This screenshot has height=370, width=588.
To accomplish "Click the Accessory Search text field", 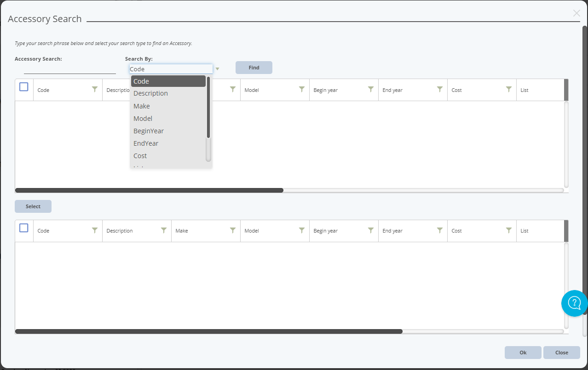I will click(x=69, y=70).
